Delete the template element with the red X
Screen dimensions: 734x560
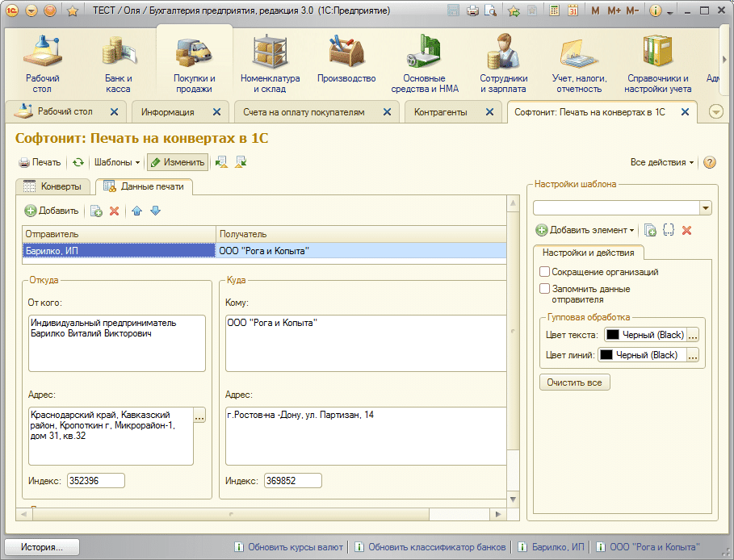click(x=686, y=230)
